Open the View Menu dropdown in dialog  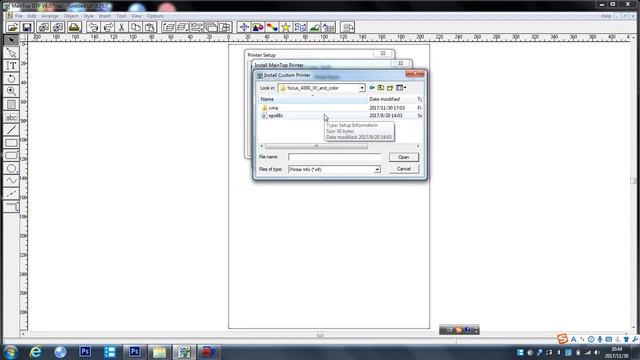pyautogui.click(x=401, y=88)
